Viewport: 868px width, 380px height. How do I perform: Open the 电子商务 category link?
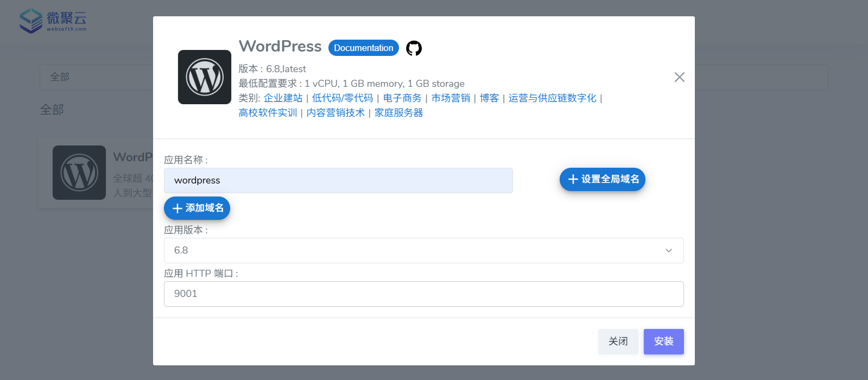(x=402, y=98)
